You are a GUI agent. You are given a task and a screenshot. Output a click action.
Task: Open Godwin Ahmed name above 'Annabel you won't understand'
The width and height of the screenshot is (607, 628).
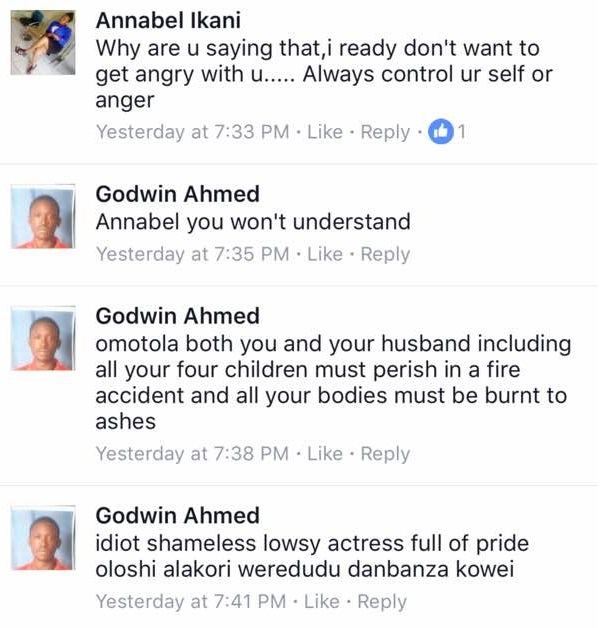pos(177,194)
